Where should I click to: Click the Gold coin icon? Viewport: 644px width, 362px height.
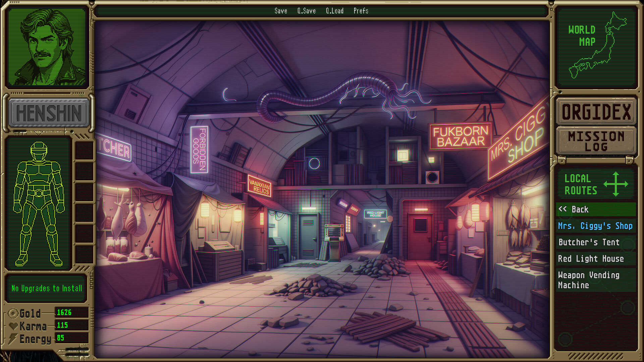(13, 313)
